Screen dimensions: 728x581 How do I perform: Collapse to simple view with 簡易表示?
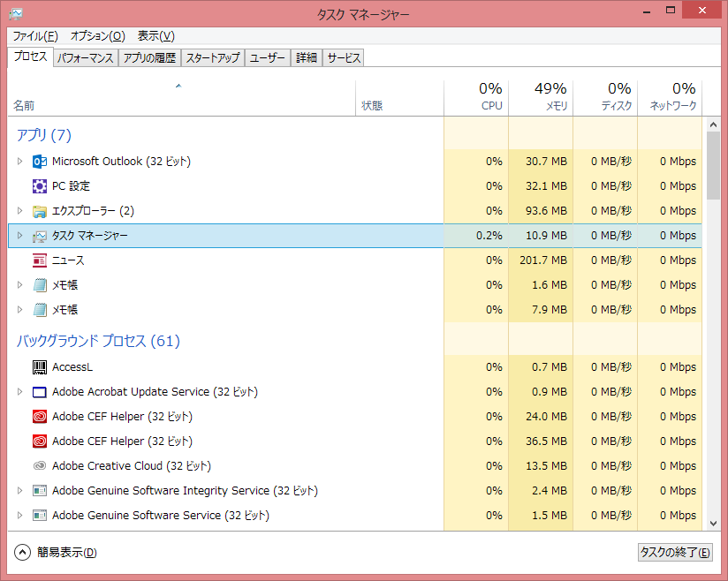pyautogui.click(x=56, y=553)
